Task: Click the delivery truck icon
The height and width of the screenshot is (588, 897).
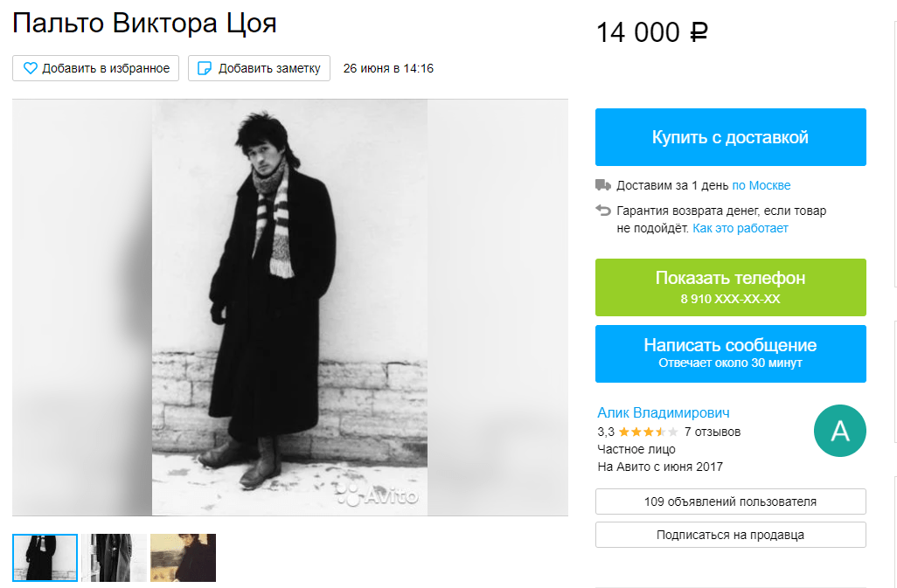Action: [x=603, y=185]
